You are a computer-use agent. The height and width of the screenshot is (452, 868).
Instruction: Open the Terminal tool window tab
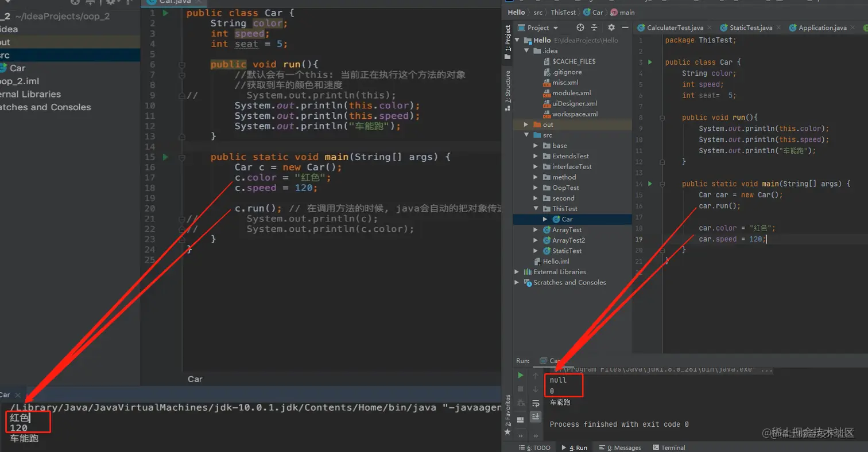[668, 447]
